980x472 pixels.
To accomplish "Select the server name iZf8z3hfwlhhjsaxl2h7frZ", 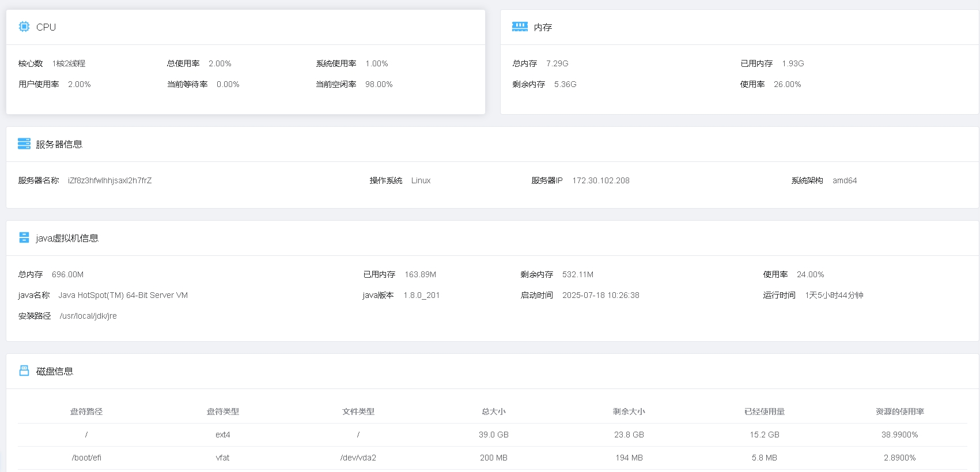I will (110, 180).
